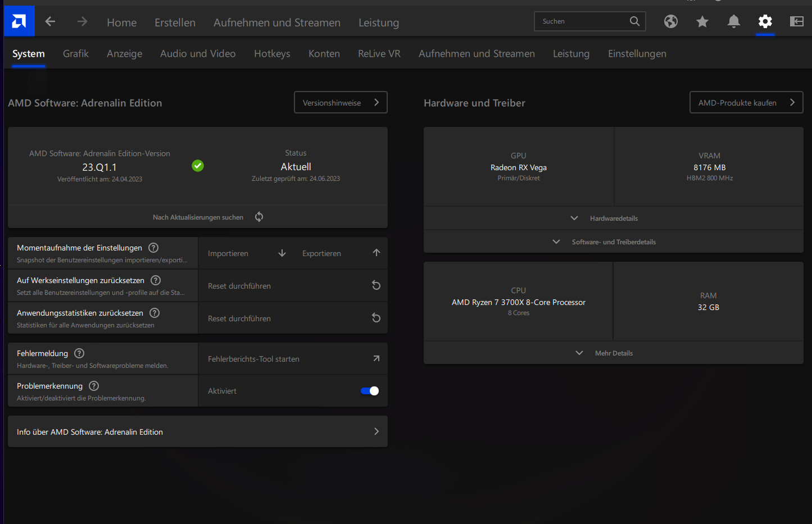This screenshot has width=812, height=524.
Task: Click Exportieren settings snapshot
Action: tap(321, 253)
